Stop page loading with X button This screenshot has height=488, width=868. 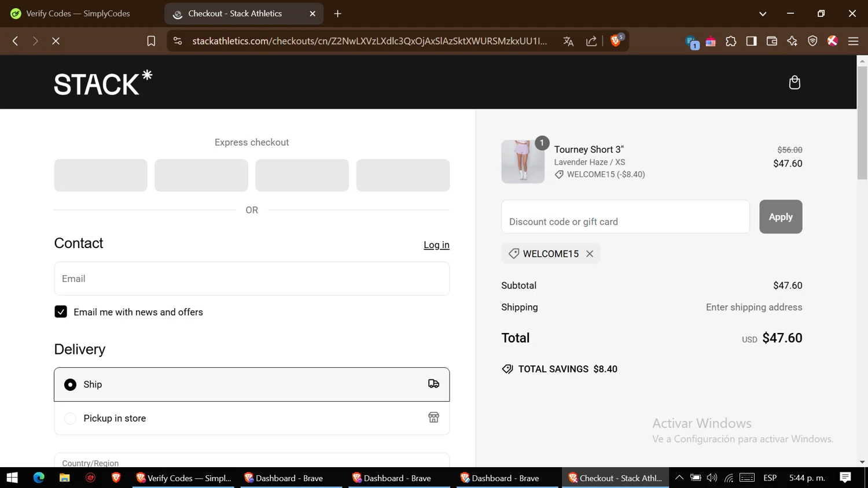(56, 41)
